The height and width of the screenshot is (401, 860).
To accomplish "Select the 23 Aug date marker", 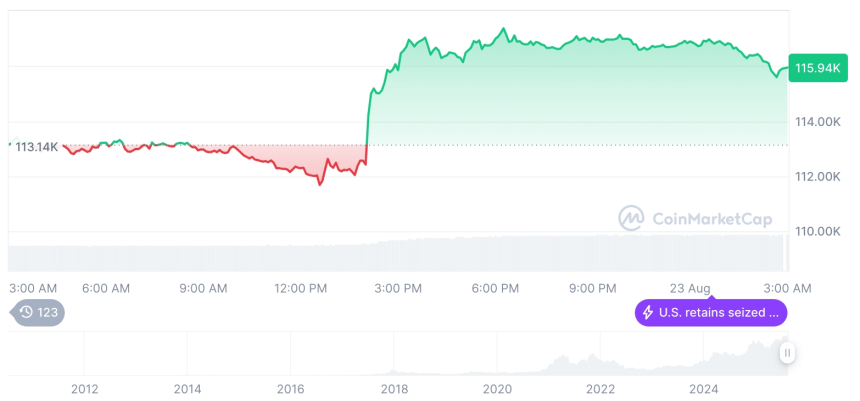I will [690, 288].
